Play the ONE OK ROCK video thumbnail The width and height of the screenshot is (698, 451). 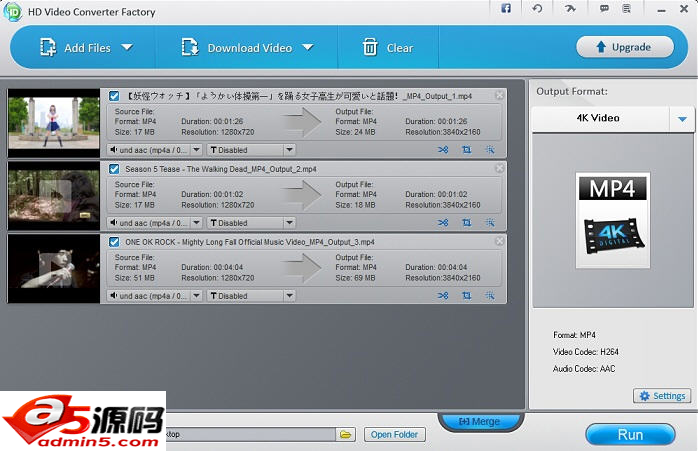point(54,268)
